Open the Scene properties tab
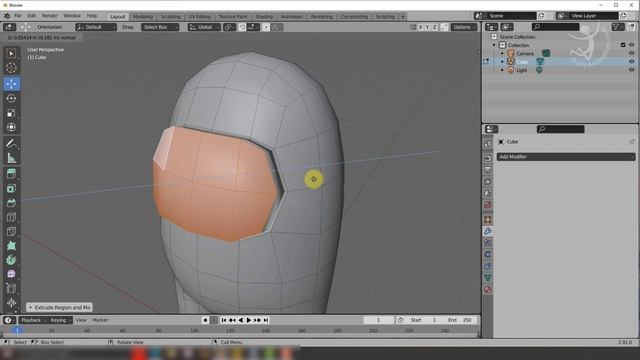Screen dimensions: 640x360 [488, 193]
